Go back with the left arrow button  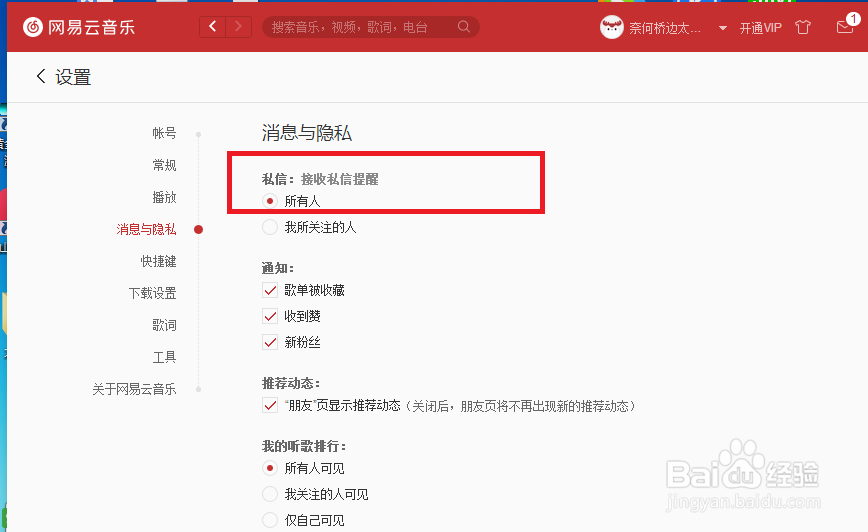coord(213,27)
